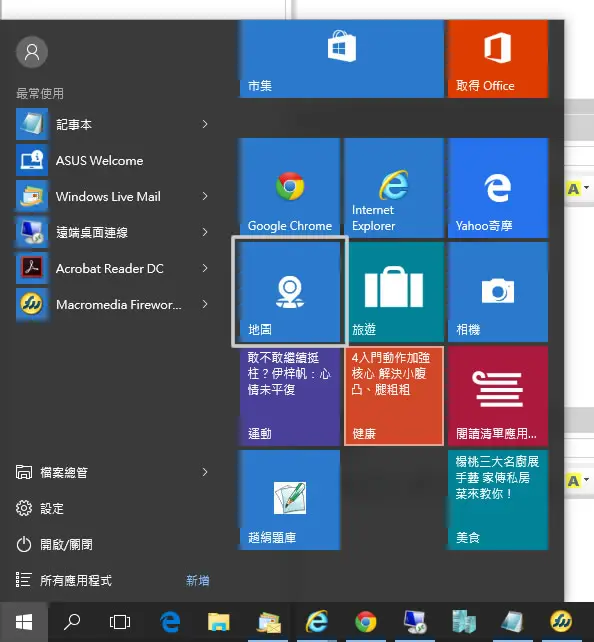Click the taskbar search magnifier icon
Image resolution: width=594 pixels, height=642 pixels.
72,622
